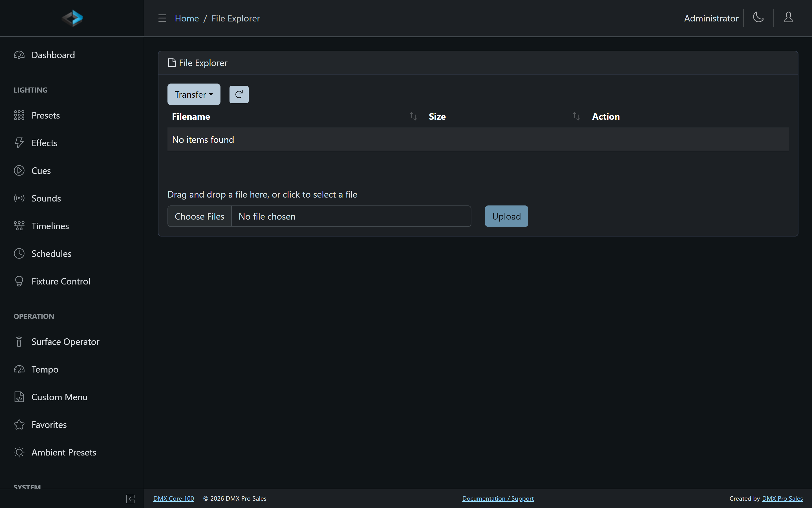Viewport: 812px width, 508px height.
Task: Click the Size column header
Action: click(437, 117)
